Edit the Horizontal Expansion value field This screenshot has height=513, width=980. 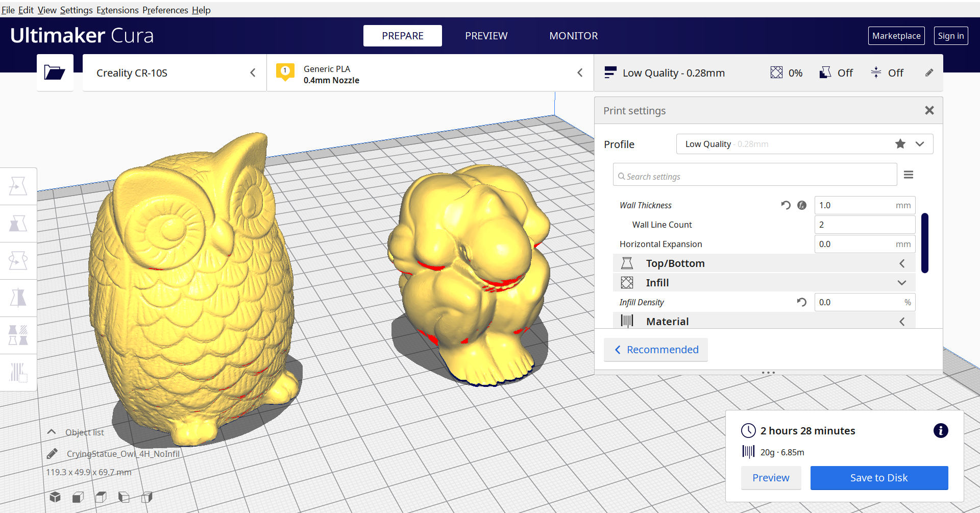coord(865,244)
